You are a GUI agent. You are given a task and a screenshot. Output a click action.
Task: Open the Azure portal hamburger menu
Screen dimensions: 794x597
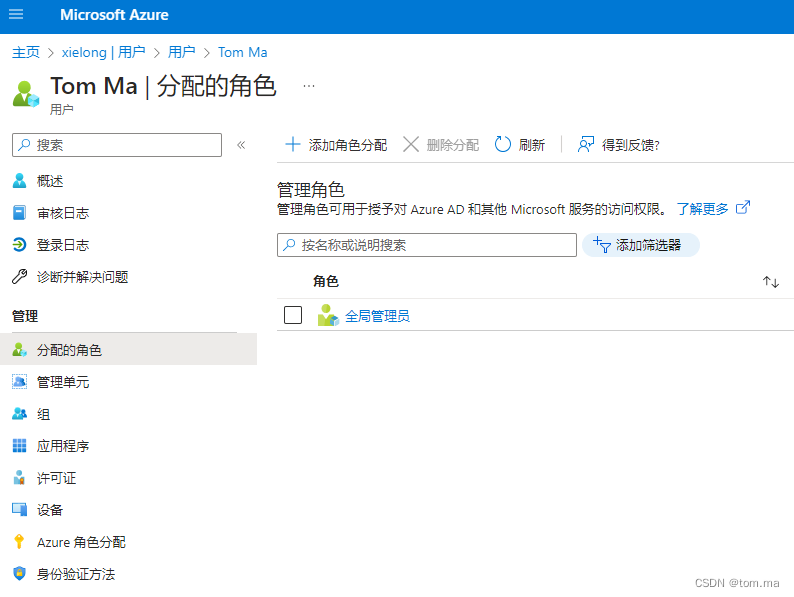coord(16,14)
